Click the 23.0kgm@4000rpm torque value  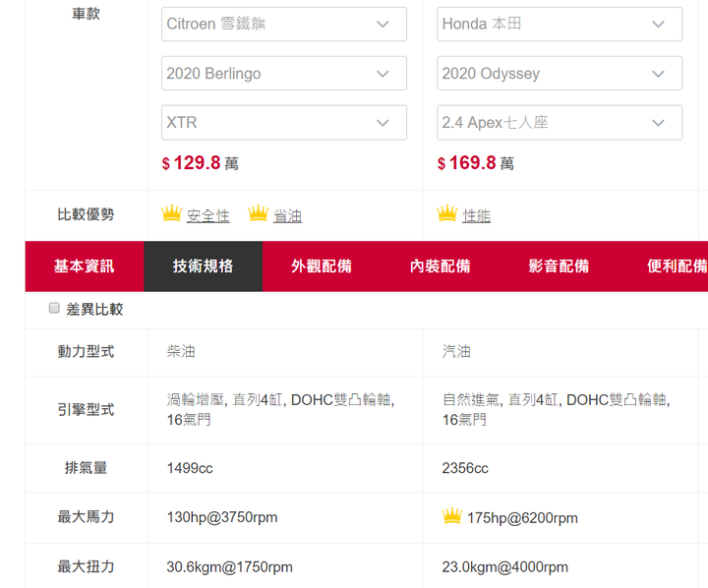(x=504, y=566)
